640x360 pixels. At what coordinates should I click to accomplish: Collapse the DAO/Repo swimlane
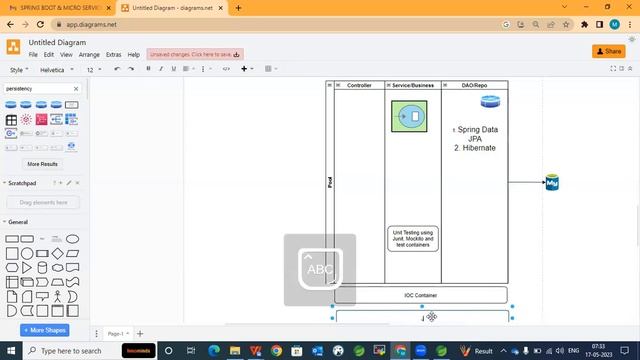445,85
